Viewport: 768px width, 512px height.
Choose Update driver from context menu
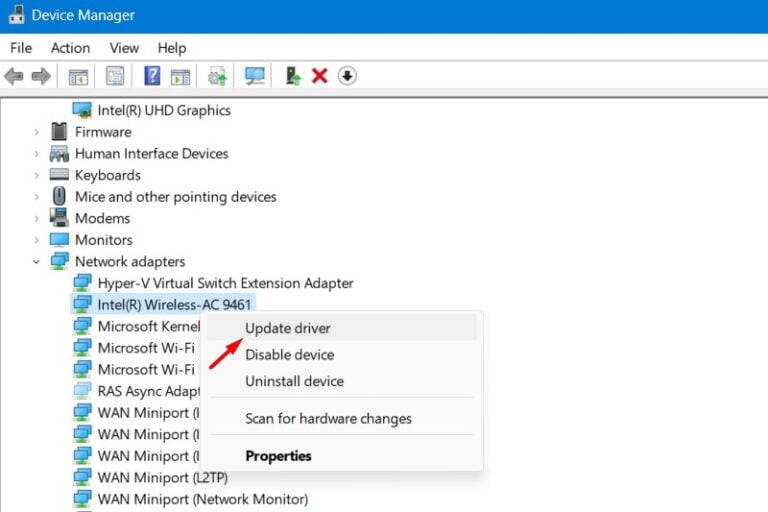click(341, 328)
